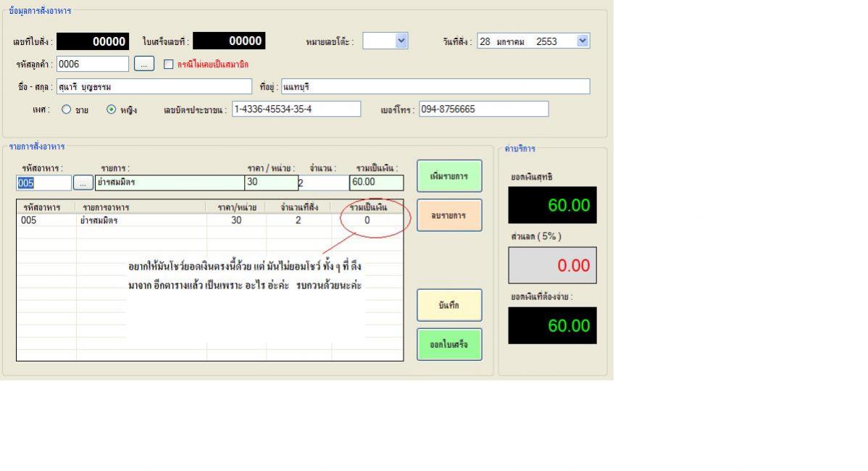Click the receipt number display 00000

coord(229,41)
